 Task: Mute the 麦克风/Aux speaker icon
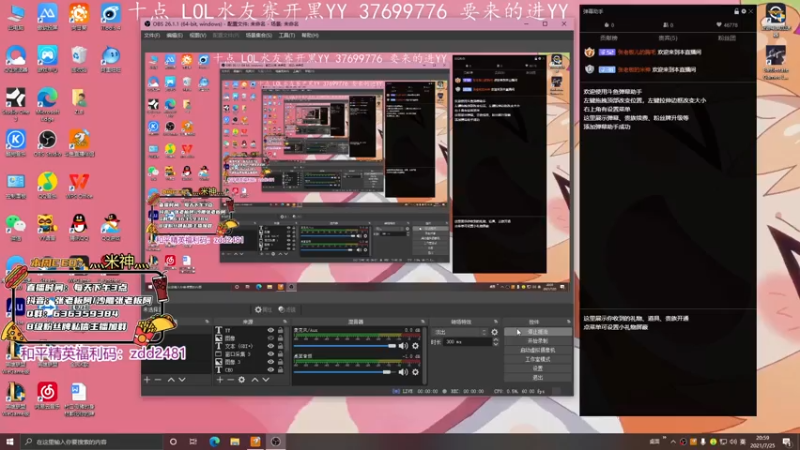[x=404, y=346]
